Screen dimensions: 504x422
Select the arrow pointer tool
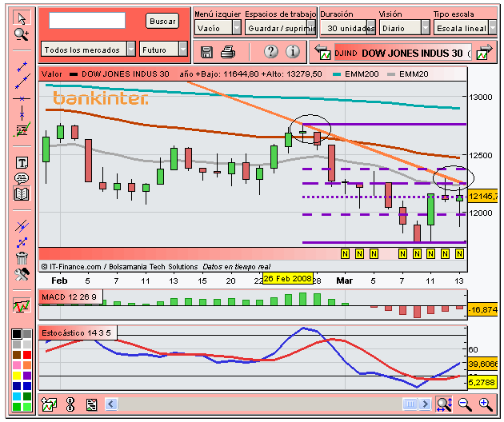pos(22,18)
